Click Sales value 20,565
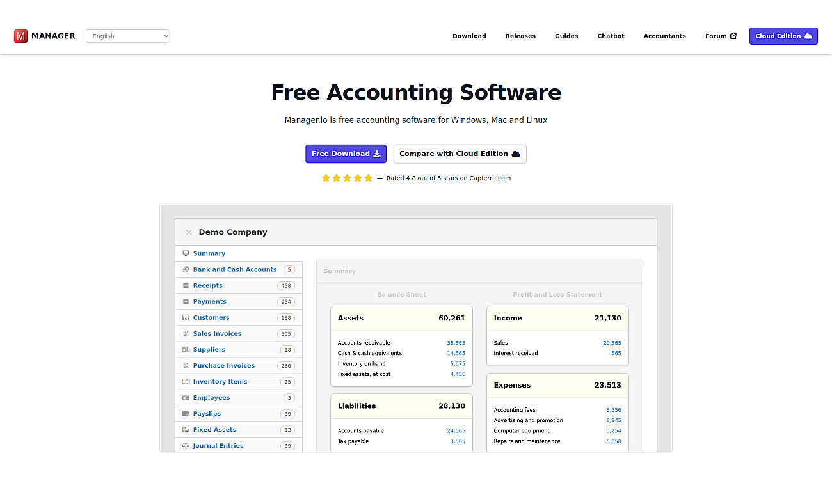This screenshot has height=504, width=832. [612, 343]
